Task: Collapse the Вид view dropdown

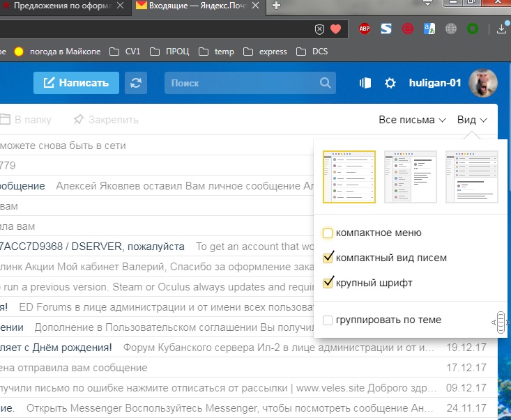Action: coord(472,120)
